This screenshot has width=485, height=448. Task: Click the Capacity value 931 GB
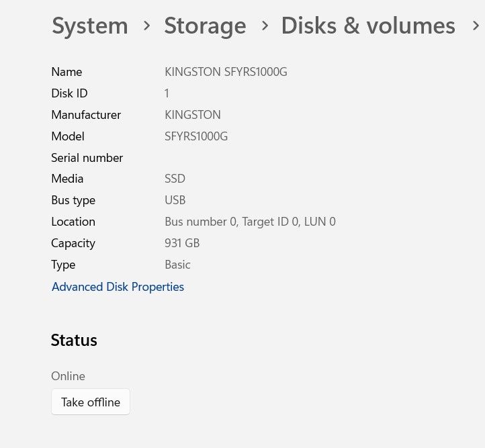(x=182, y=243)
